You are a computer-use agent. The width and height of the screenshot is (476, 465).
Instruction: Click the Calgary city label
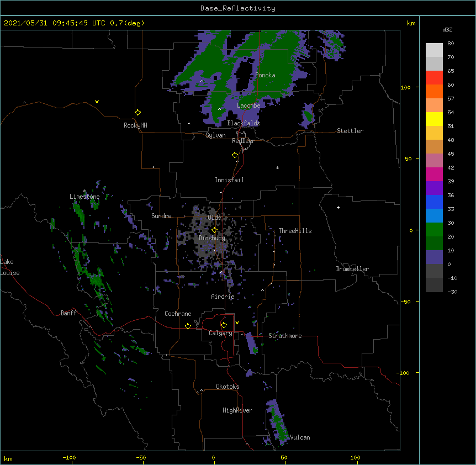coord(220,333)
